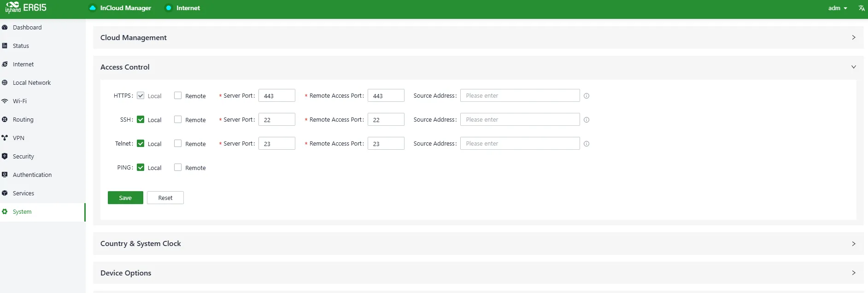868x293 pixels.
Task: Click the Internet status label in header
Action: [188, 8]
